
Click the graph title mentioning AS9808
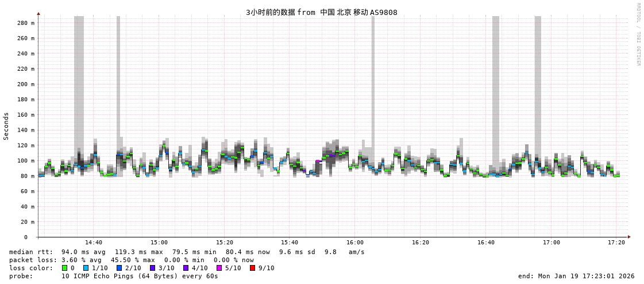321,12
